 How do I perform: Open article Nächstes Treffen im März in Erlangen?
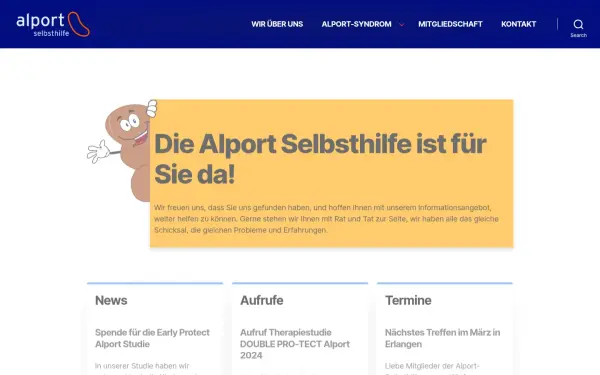pos(442,338)
